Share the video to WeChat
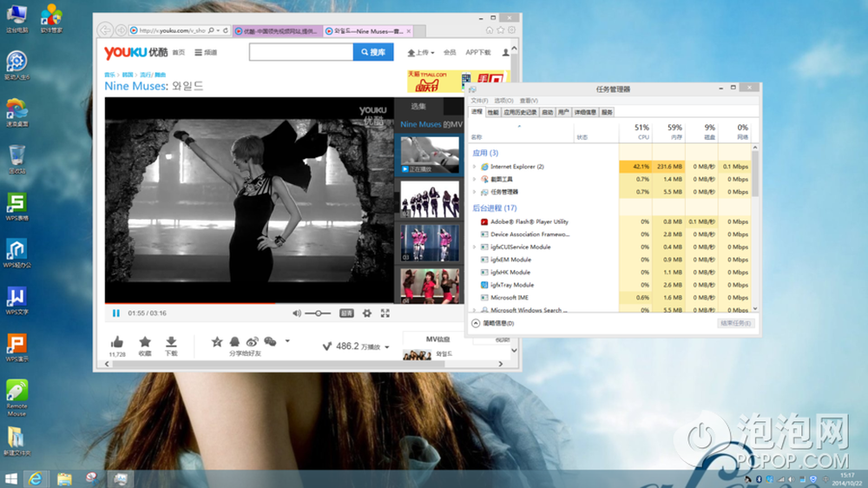The image size is (868, 488). pos(270,342)
